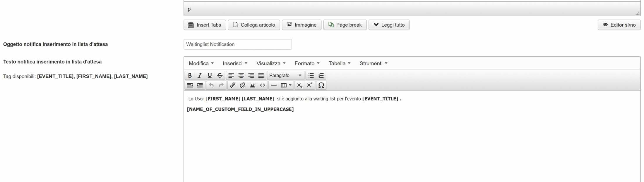
Task: Apply bold formatting in the editor toolbar
Action: pos(190,75)
